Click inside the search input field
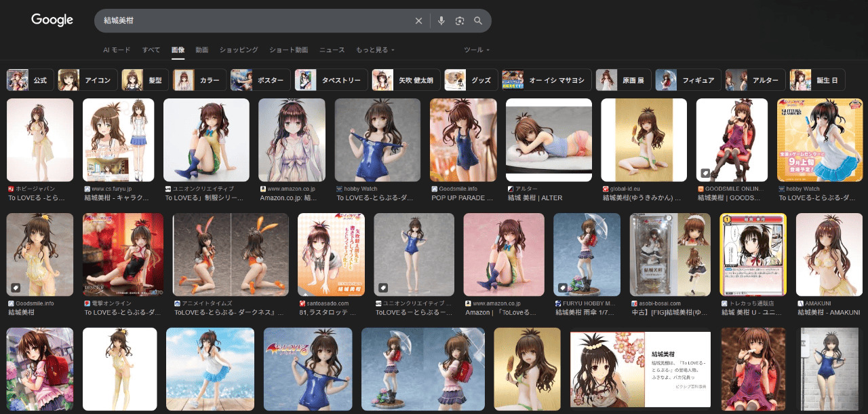Screen dimensions: 868x414 251,21
